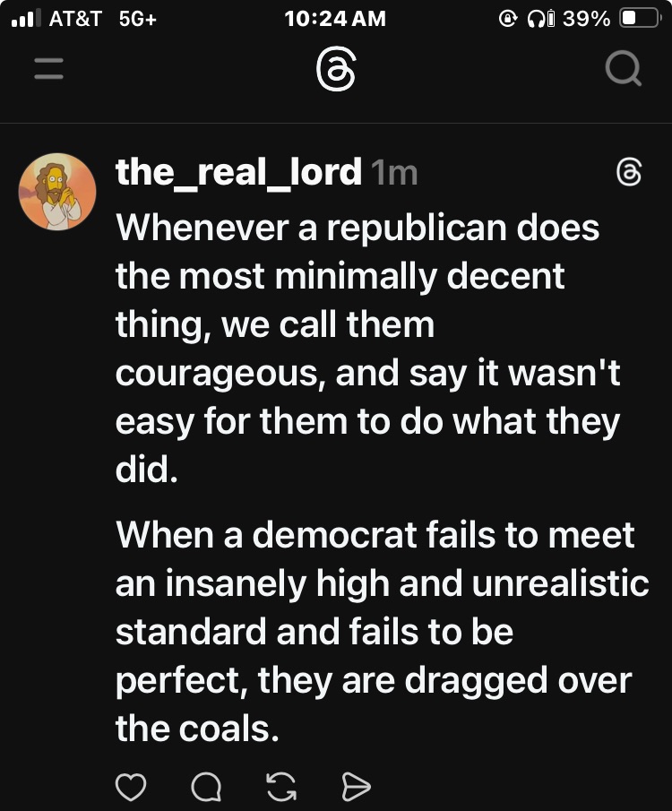Reply using the comment bubble icon

(x=207, y=788)
